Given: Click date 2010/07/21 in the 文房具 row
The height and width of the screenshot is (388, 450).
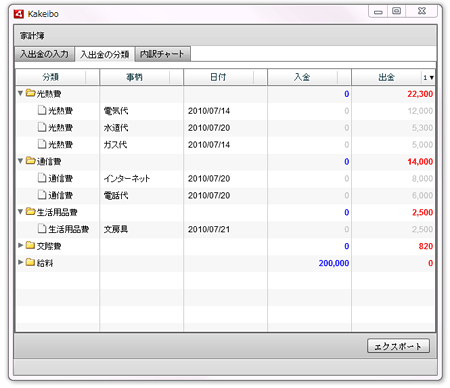Looking at the screenshot, I should pos(209,229).
